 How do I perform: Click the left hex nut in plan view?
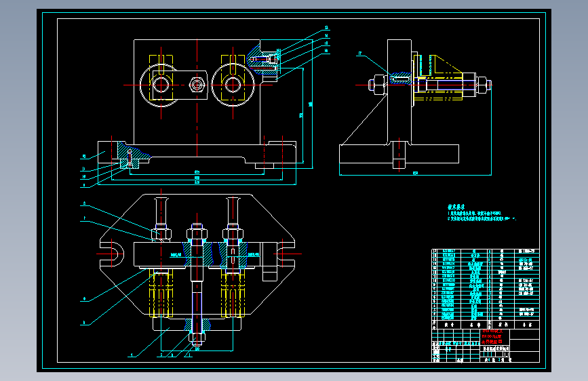(161, 234)
